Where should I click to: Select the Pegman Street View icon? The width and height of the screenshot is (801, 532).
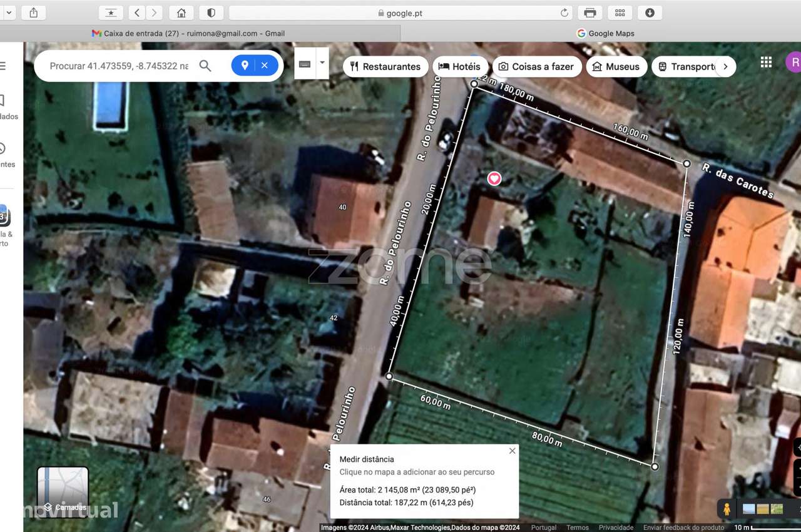pos(727,509)
